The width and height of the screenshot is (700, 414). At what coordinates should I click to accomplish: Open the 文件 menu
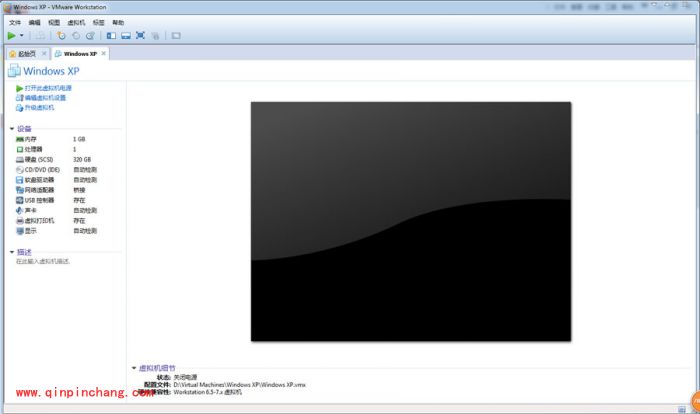[15, 22]
